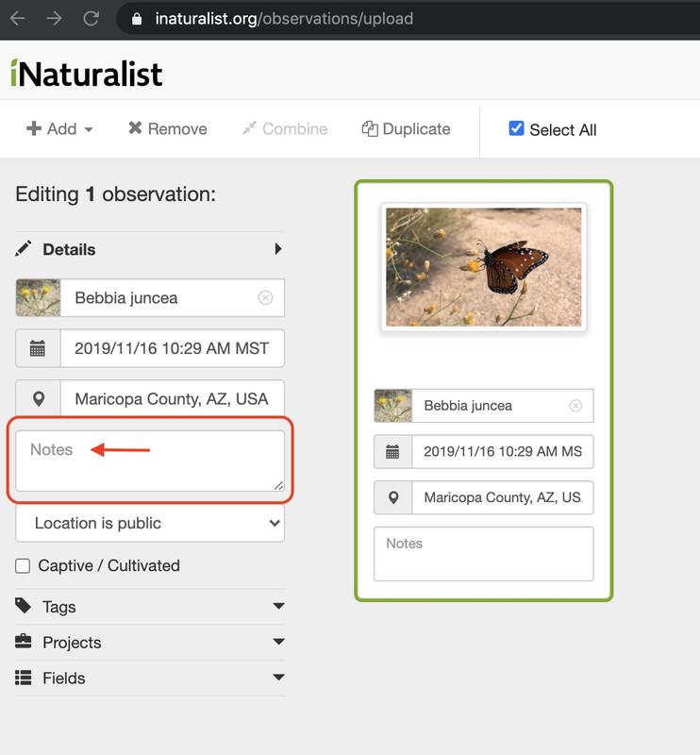
Task: Click the location pin icon in left panel
Action: click(x=39, y=398)
